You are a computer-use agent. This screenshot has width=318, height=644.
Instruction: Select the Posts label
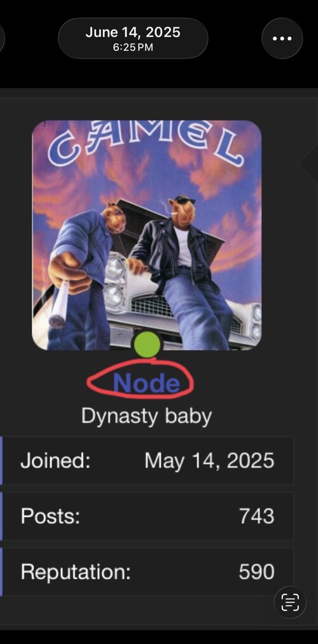click(50, 516)
